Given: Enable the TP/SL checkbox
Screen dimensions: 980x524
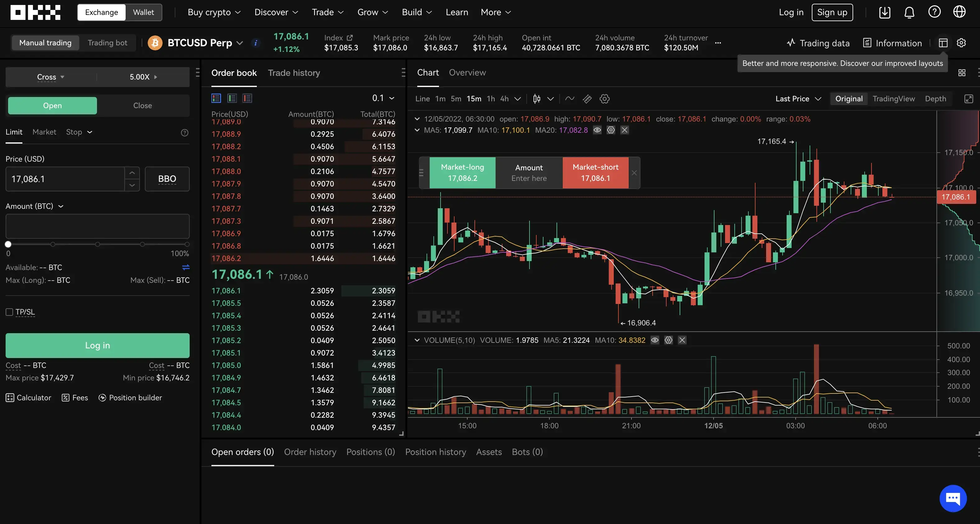Looking at the screenshot, I should click(10, 312).
